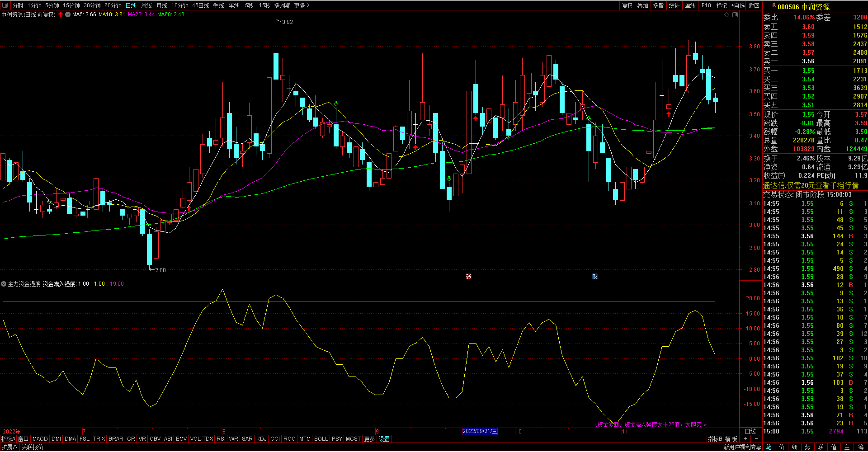Image resolution: width=868 pixels, height=452 pixels.
Task: Zoom in chart with the + button
Action: click(x=745, y=439)
